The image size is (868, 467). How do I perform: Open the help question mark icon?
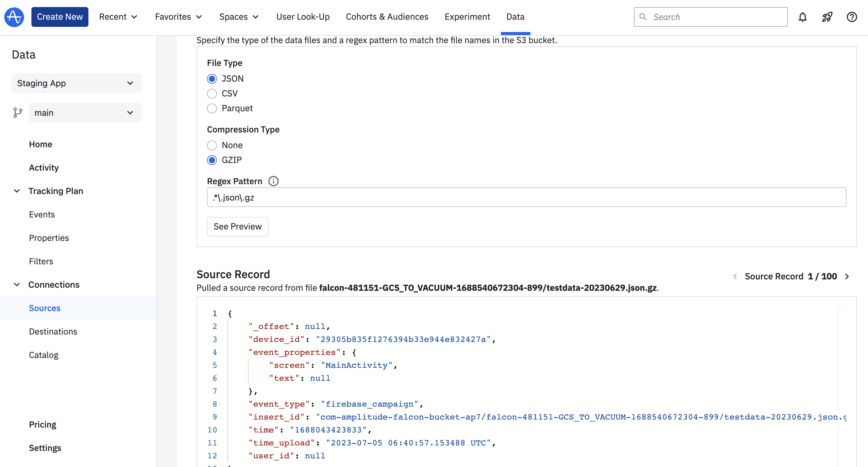(x=851, y=17)
